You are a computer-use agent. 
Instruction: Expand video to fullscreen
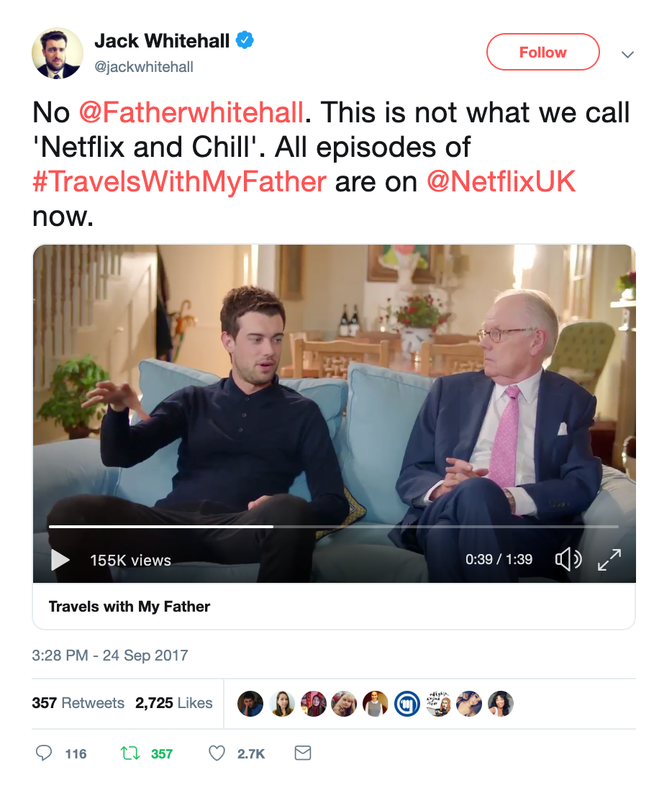[609, 559]
